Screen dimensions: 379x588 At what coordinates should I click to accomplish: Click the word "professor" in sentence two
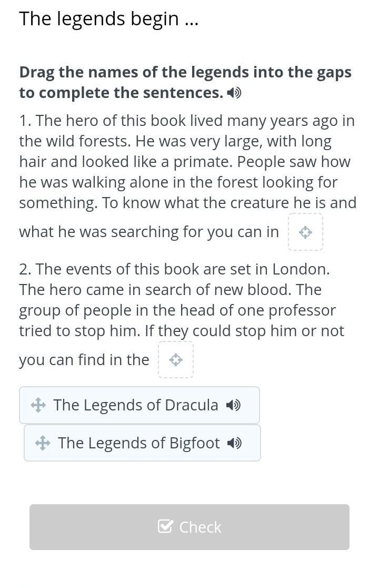point(302,310)
